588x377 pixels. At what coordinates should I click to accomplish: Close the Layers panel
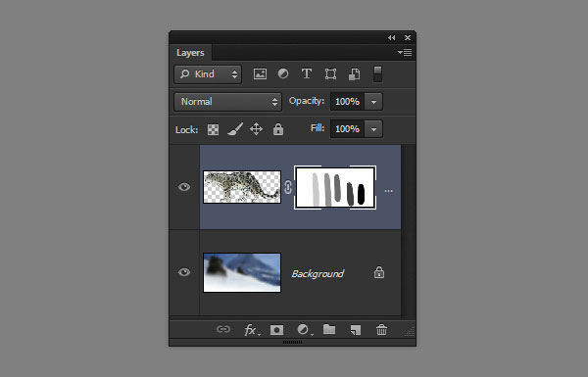click(408, 38)
